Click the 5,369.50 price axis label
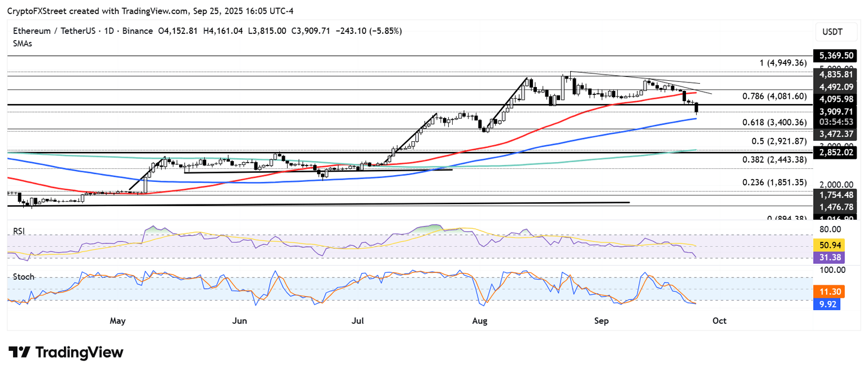 835,55
